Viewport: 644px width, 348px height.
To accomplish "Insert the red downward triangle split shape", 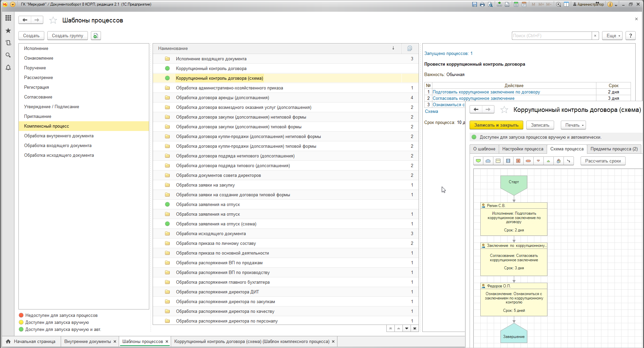I will click(538, 161).
